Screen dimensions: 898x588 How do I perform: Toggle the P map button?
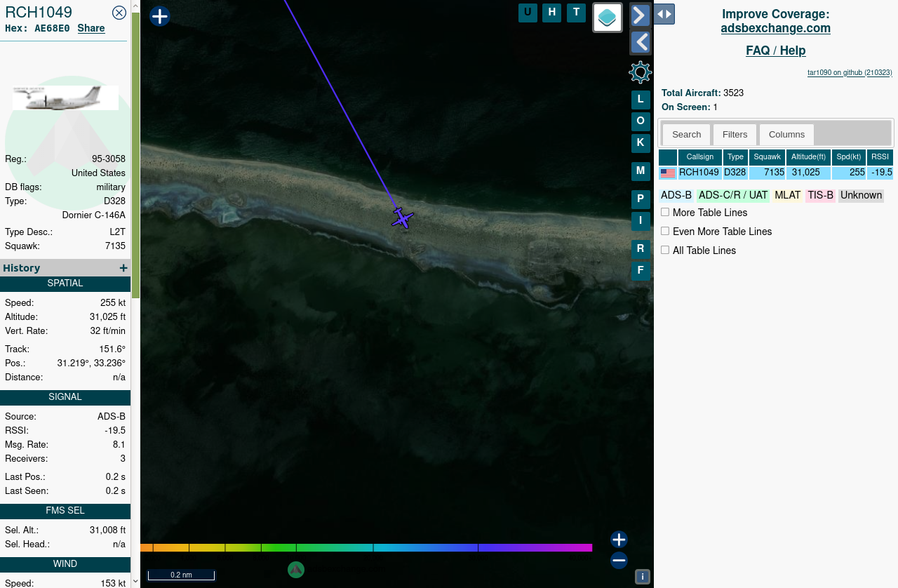(x=641, y=199)
